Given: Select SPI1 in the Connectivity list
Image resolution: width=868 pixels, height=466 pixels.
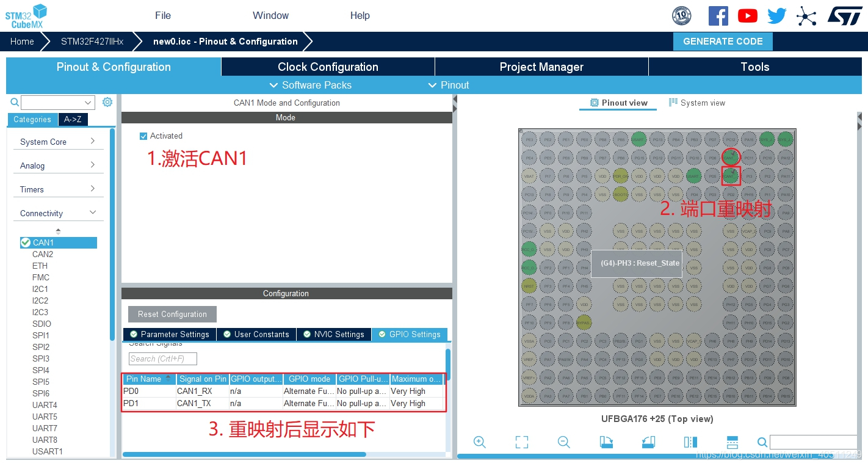Looking at the screenshot, I should pyautogui.click(x=41, y=335).
